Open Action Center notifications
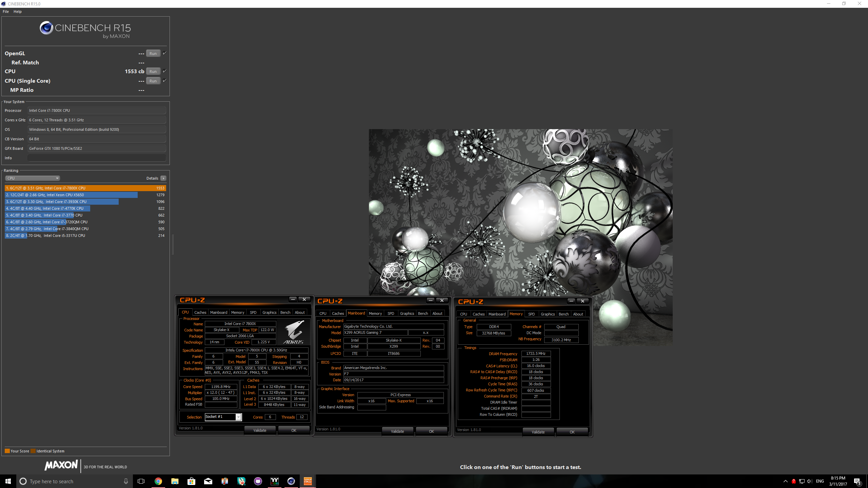Screen dimensions: 868x488 857,481
